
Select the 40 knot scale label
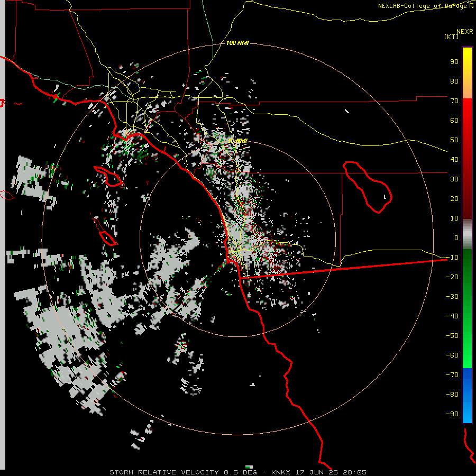(454, 159)
